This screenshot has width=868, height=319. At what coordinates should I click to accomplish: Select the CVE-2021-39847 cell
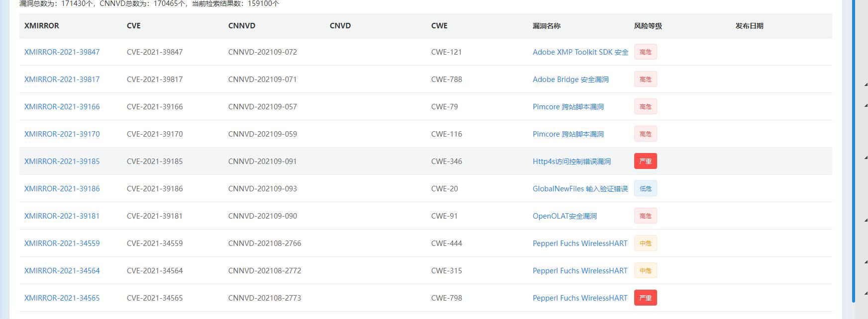pyautogui.click(x=155, y=52)
